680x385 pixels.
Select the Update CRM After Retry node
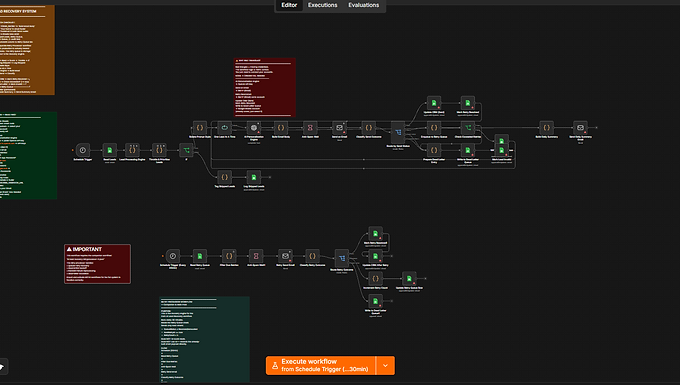[376, 256]
